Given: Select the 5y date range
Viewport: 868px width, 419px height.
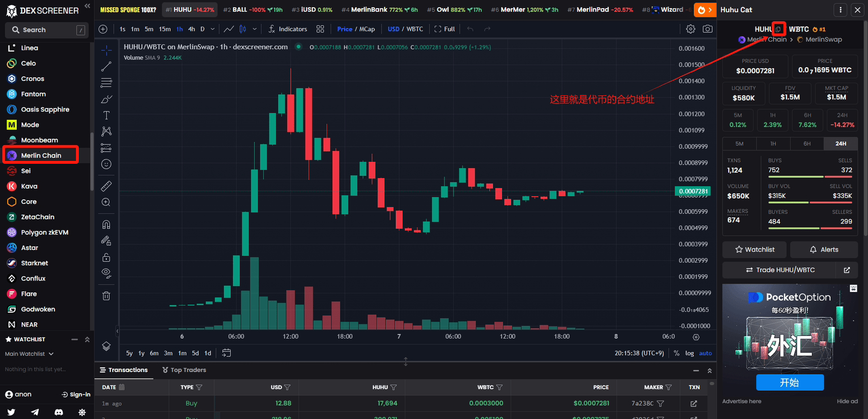Looking at the screenshot, I should [130, 353].
